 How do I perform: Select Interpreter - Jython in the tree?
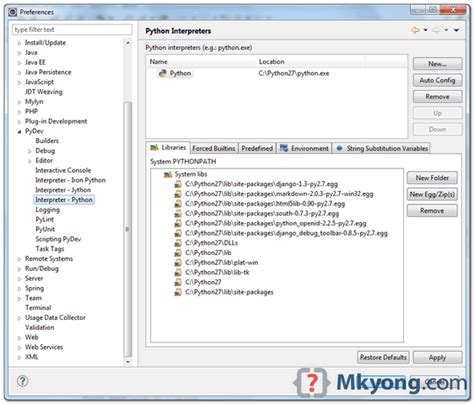[x=63, y=190]
